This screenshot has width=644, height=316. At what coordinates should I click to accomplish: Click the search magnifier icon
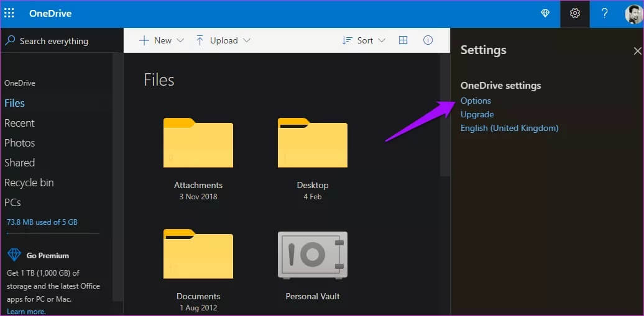click(x=11, y=40)
